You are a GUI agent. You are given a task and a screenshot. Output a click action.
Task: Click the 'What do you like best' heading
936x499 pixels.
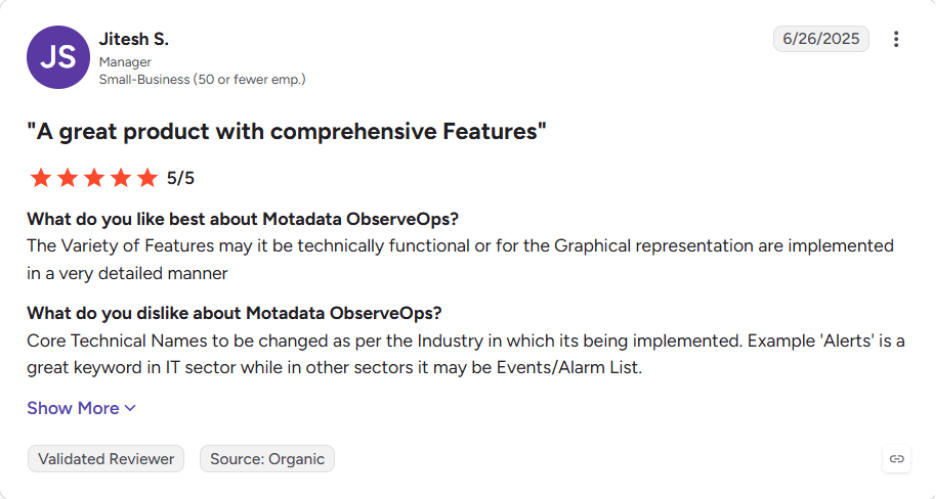point(242,219)
